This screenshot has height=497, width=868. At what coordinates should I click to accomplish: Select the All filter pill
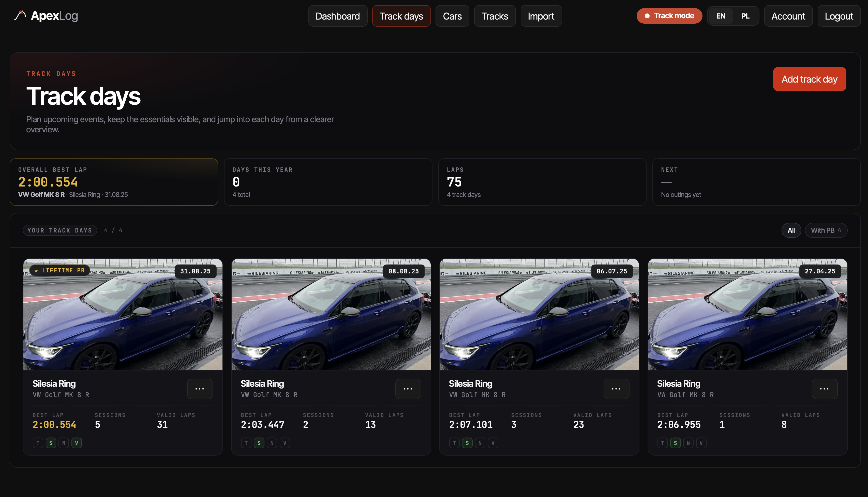(x=791, y=230)
